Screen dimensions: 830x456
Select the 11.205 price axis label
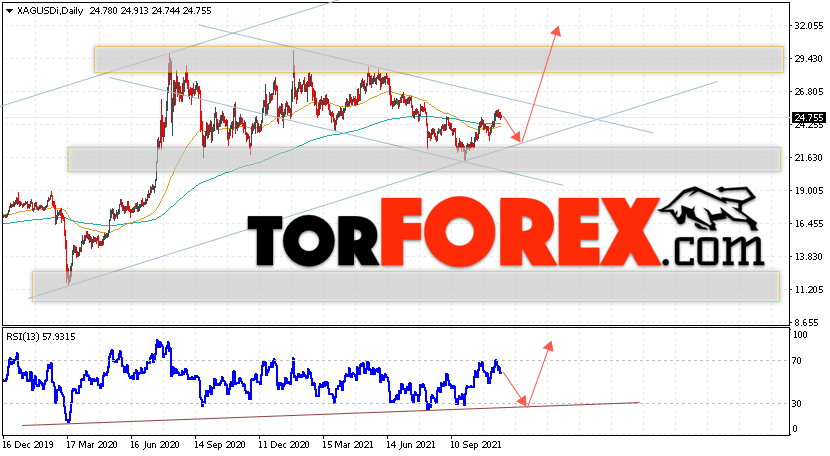tap(809, 290)
